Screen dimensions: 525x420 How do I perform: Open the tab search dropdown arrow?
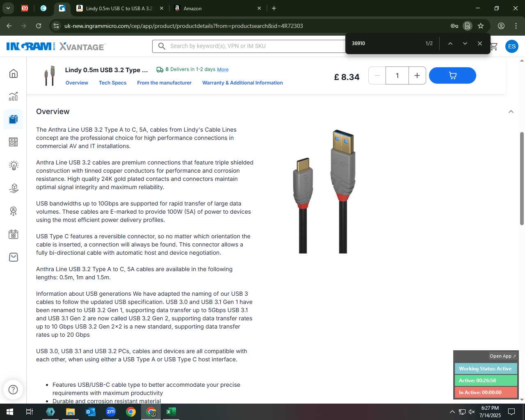pos(8,8)
